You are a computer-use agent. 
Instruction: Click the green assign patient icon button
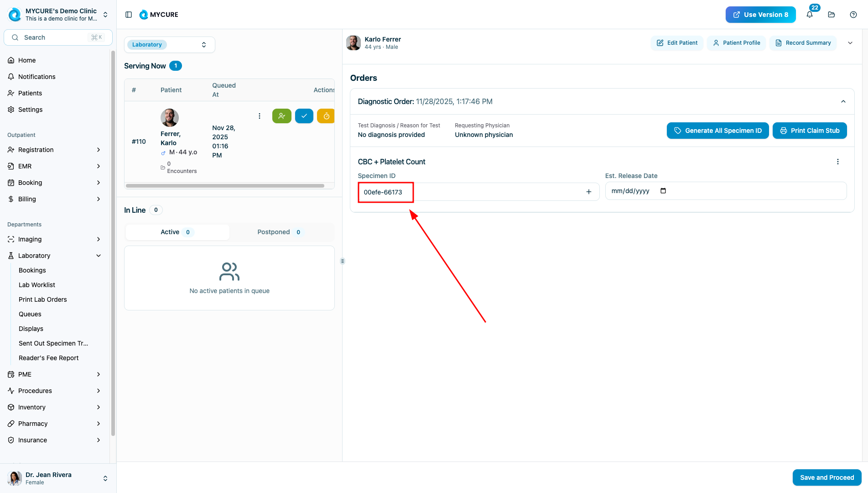pos(281,116)
